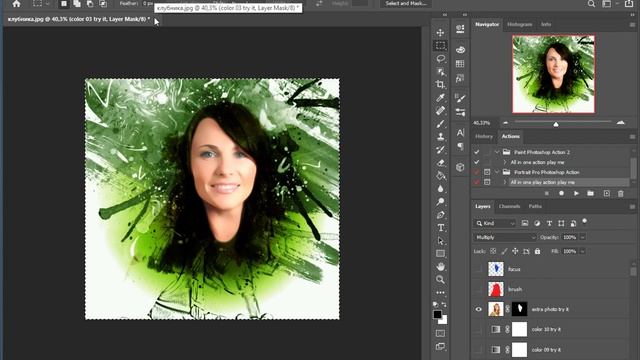Adjust the Navigator zoom slider handle
Image resolution: width=640 pixels, height=360 pixels.
click(x=556, y=124)
